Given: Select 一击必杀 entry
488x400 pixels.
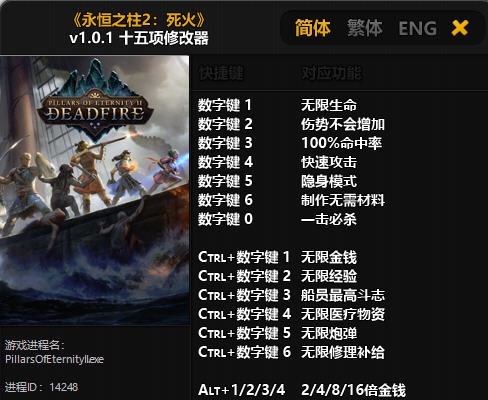Looking at the screenshot, I should tap(329, 219).
